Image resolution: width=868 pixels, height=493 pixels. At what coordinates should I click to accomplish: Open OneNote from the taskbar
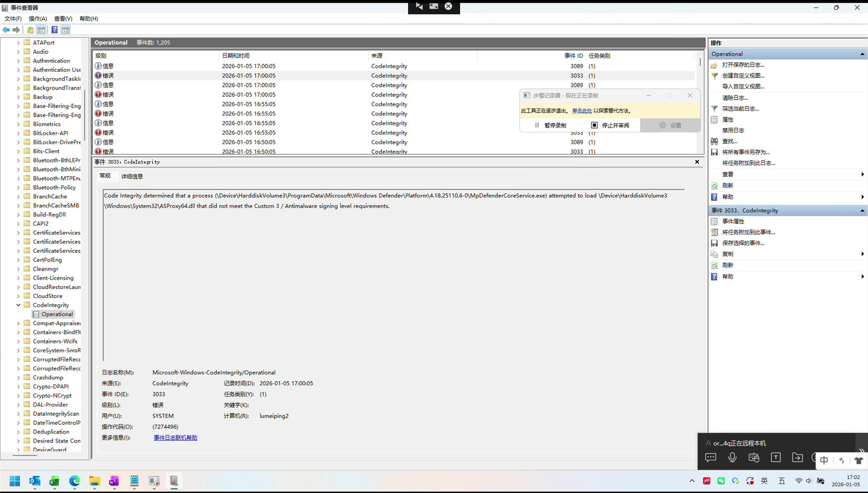pyautogui.click(x=114, y=481)
